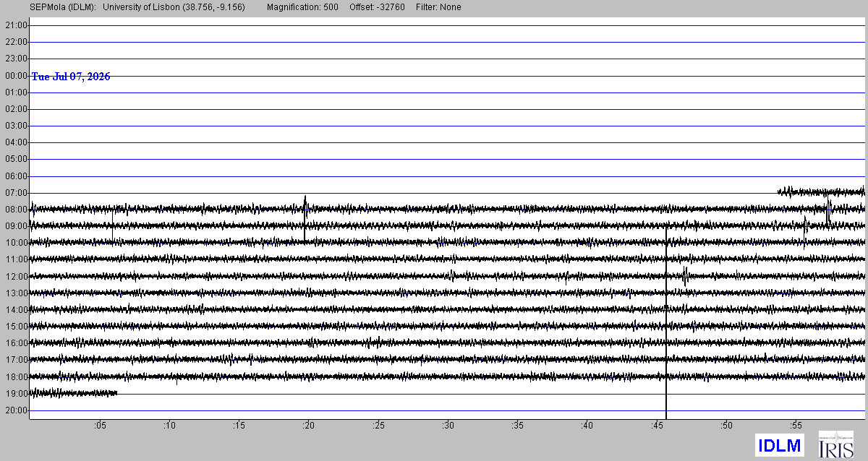
Task: Click the 'Offset: -32760' header text
Action: [376, 7]
